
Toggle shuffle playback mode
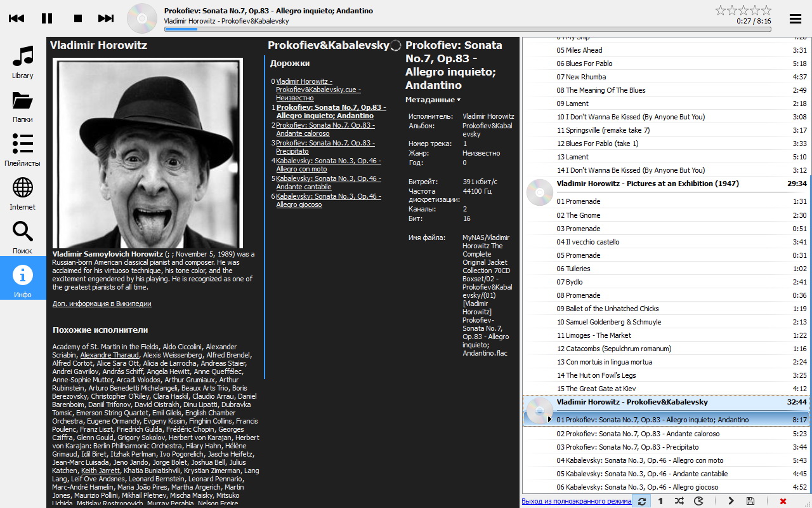(x=679, y=501)
